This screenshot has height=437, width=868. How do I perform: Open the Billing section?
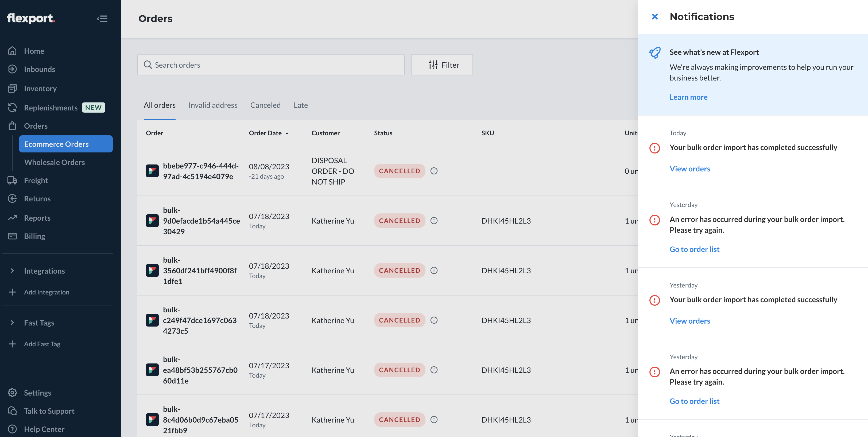click(35, 236)
